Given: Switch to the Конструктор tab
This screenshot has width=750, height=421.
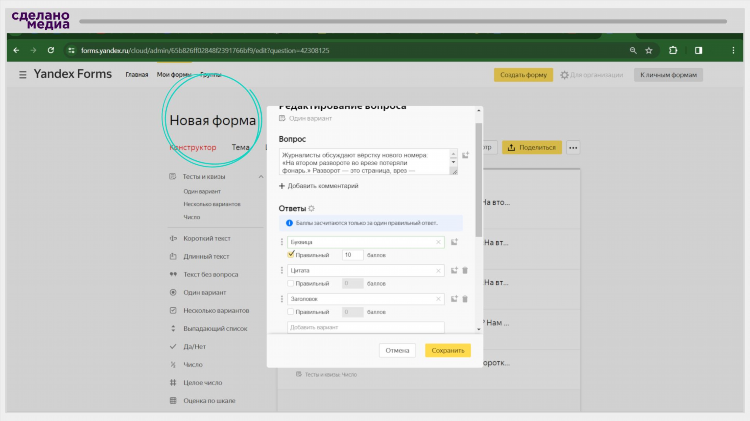Looking at the screenshot, I should (193, 147).
